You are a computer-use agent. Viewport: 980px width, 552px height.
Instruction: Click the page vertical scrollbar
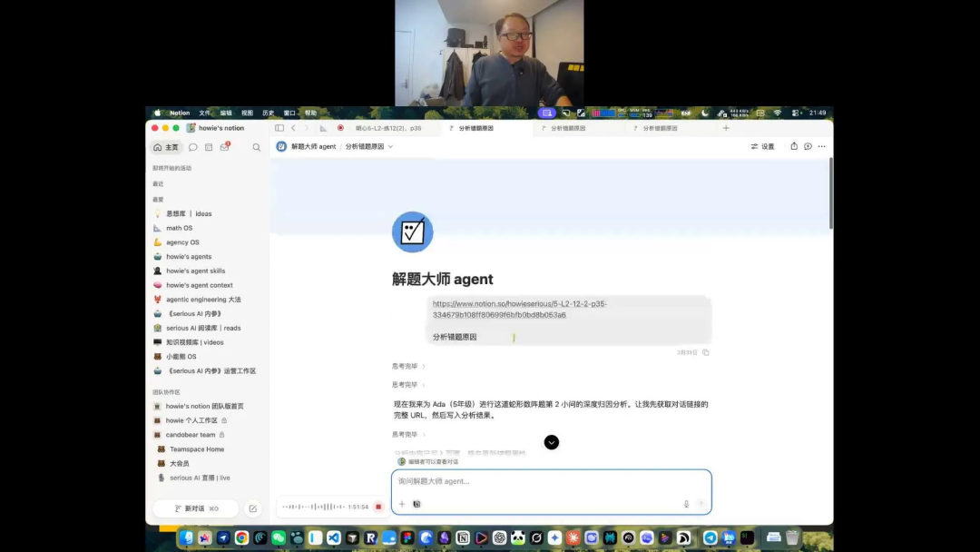coord(830,193)
